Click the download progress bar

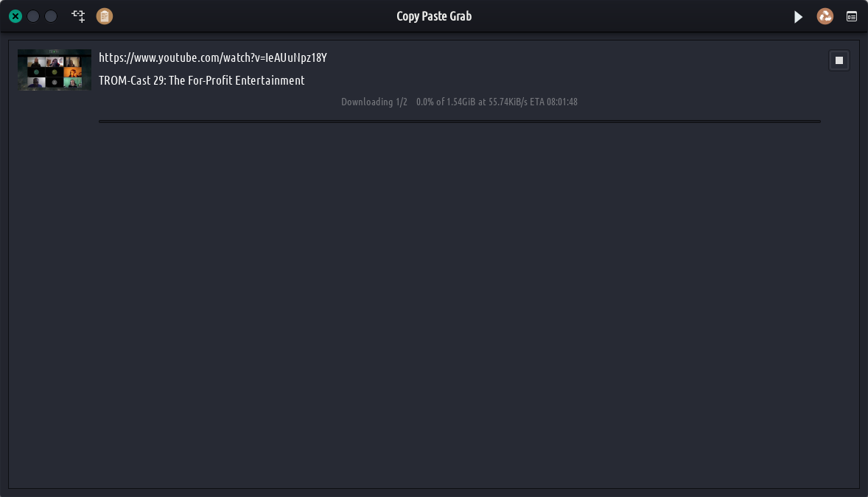point(459,121)
